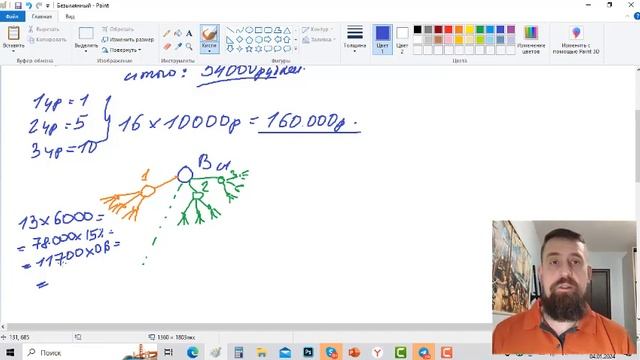Viewport: 640px width, 360px height.
Task: Select the Color picker eyedropper tool
Action: 178,47
